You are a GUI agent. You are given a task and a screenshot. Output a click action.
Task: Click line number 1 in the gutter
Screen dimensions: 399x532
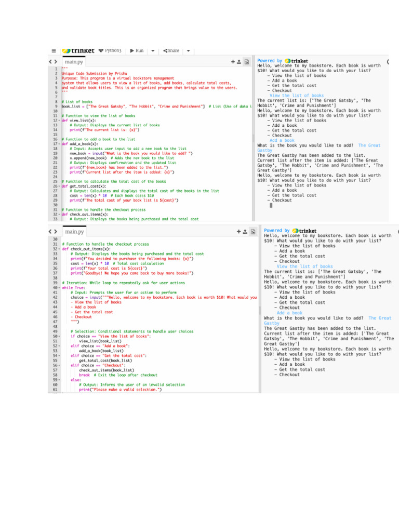coord(56,69)
